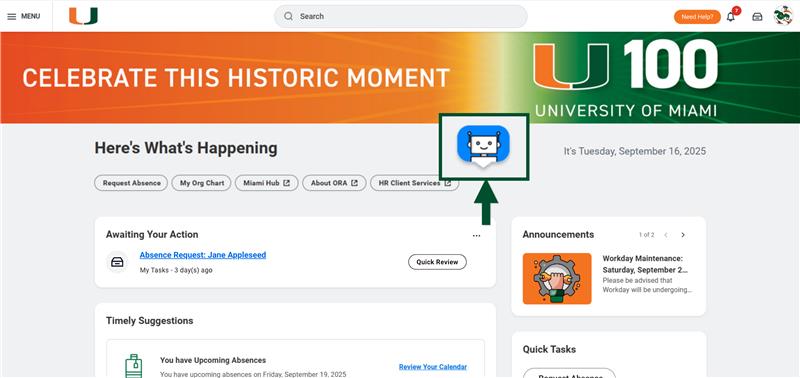Open the profile avatar menu
Viewport: 800px width, 378px height.
[783, 16]
